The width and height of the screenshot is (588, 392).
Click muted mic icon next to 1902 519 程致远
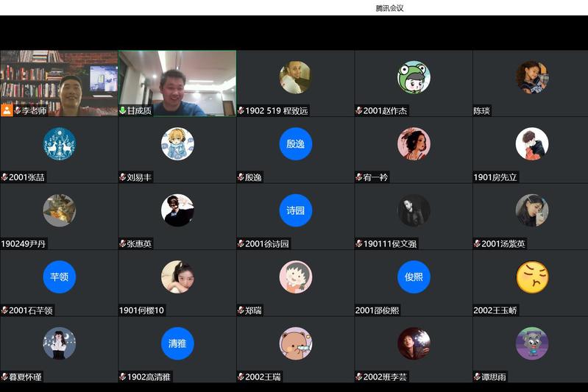(241, 110)
